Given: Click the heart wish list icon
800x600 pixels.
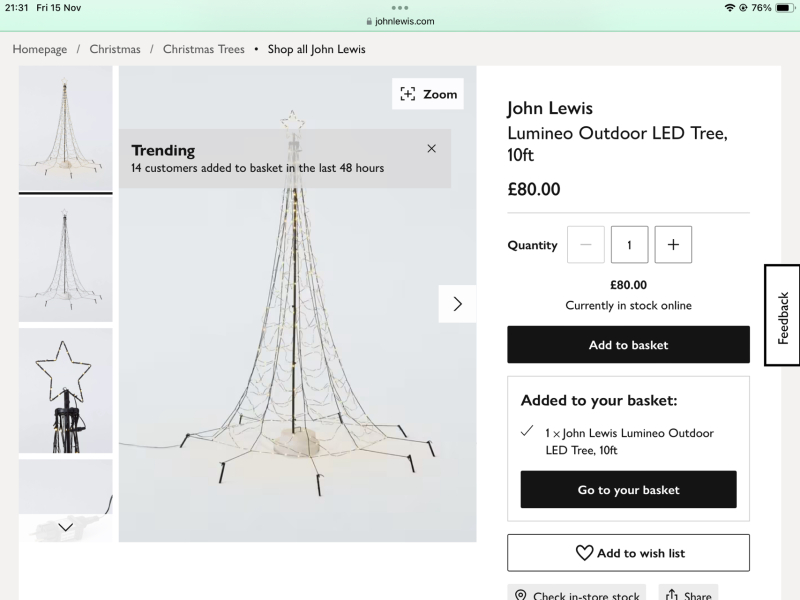Looking at the screenshot, I should (x=584, y=553).
